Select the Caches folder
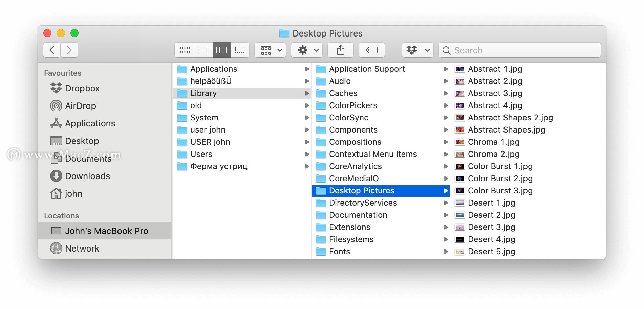 [x=381, y=93]
